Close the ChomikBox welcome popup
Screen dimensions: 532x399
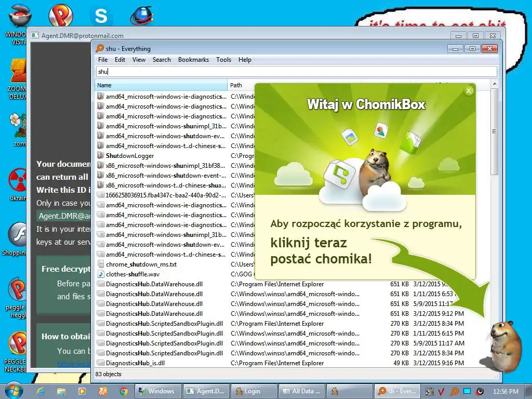[469, 90]
